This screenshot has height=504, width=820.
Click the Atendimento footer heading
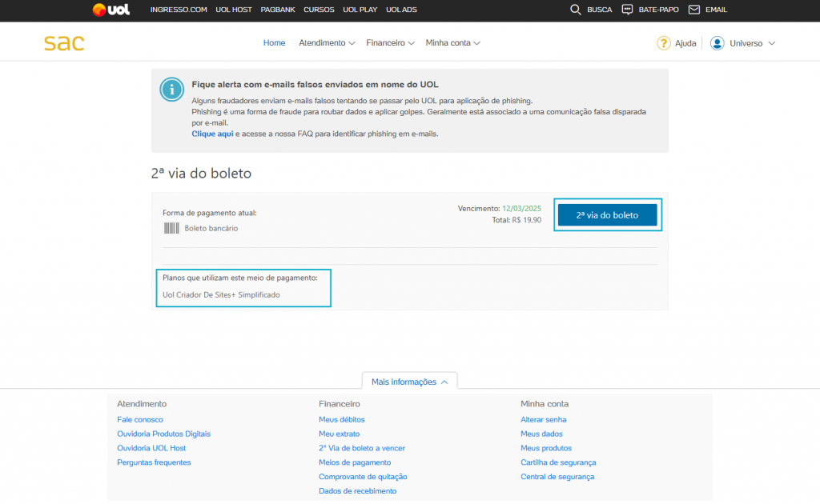click(x=142, y=404)
